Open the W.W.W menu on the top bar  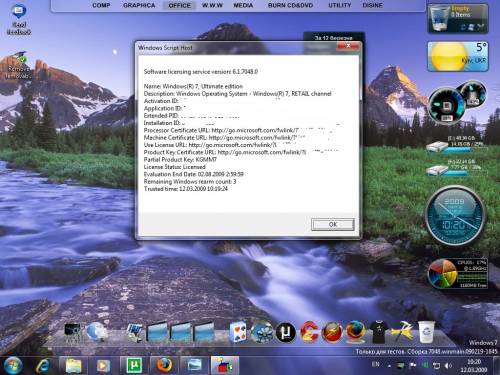click(x=212, y=5)
